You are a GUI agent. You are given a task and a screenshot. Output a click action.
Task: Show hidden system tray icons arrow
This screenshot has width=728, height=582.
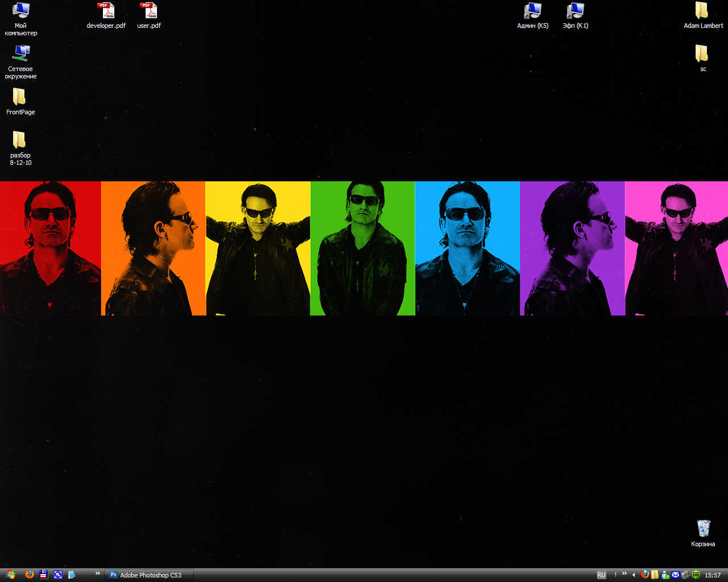[x=634, y=575]
